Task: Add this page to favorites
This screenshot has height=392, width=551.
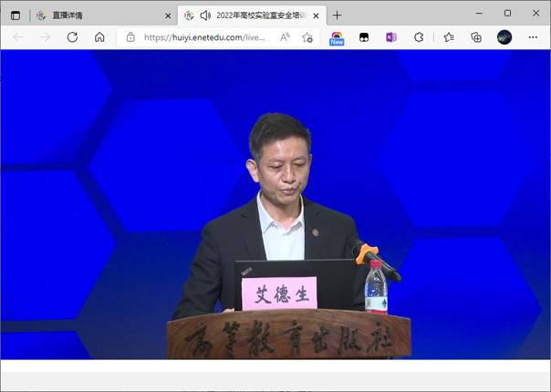Action: click(x=307, y=37)
